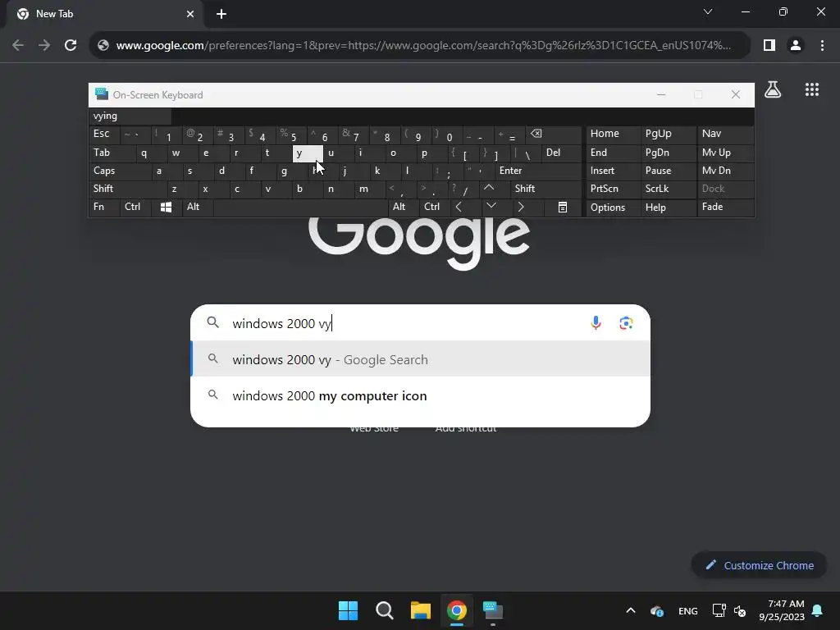Choose the 'vying' text prediction
This screenshot has height=630, width=840.
(130, 116)
